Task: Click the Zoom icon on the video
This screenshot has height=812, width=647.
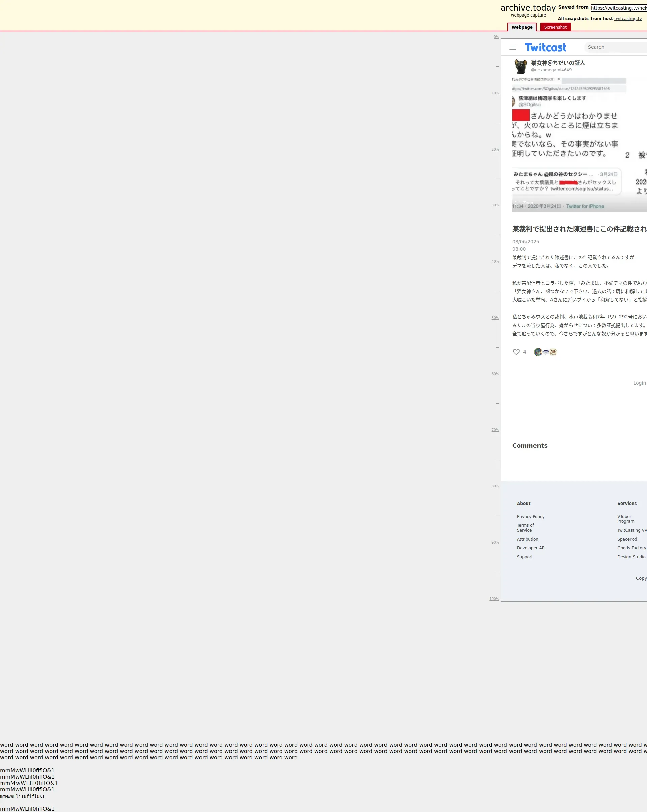Action: coord(518,203)
